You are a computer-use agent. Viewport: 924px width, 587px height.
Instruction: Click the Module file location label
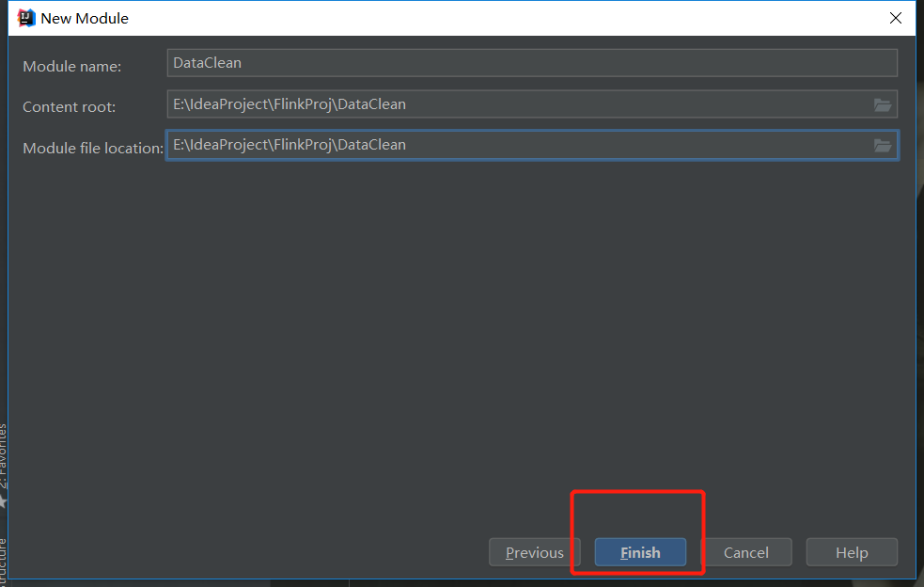pyautogui.click(x=93, y=148)
